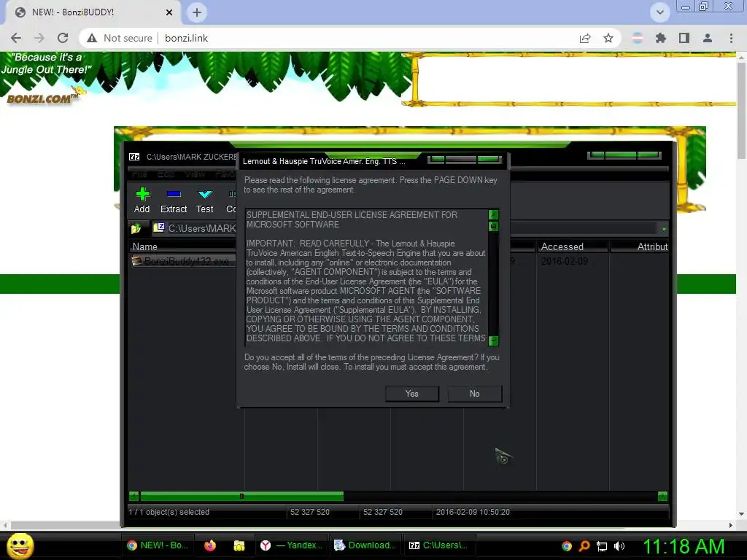
Task: Decline the license agreement with No
Action: tap(474, 394)
